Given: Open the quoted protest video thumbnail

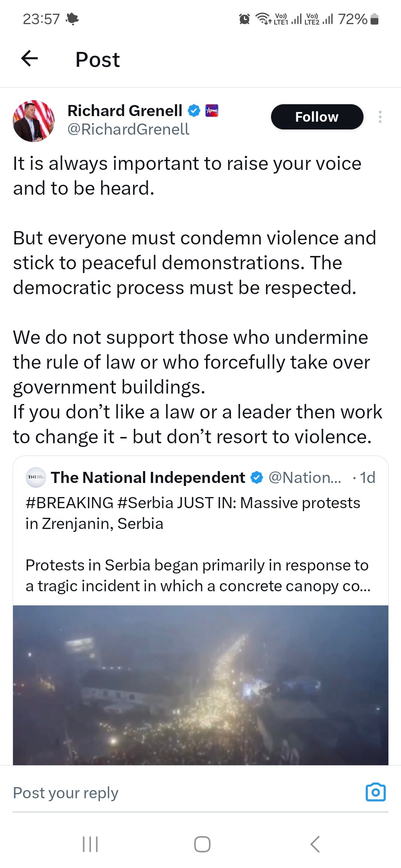Looking at the screenshot, I should point(200,685).
